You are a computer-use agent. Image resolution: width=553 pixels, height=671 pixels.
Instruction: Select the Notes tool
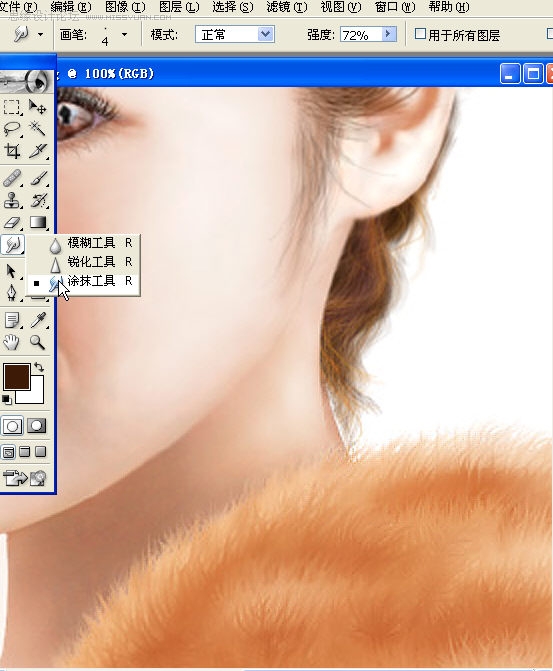12,320
